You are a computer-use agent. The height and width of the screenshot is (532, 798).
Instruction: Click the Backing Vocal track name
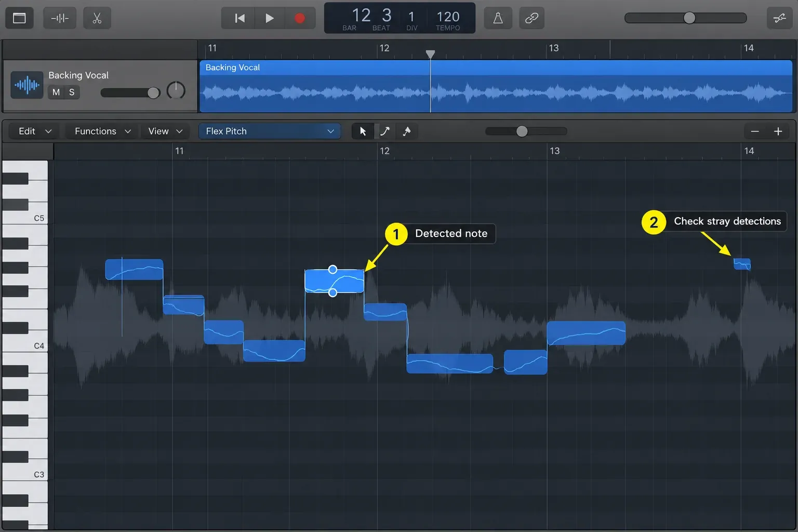[78, 75]
